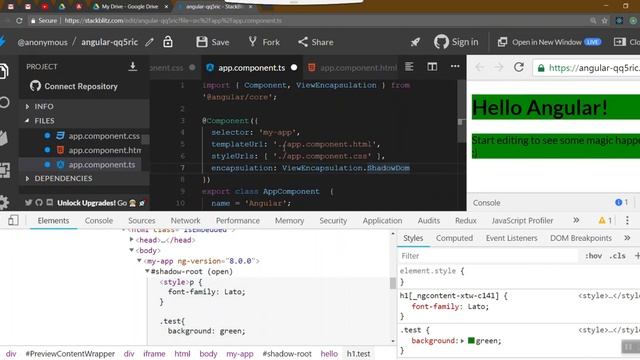Image resolution: width=640 pixels, height=360 pixels.
Task: Sign in with GitHub
Action: pyautogui.click(x=456, y=42)
